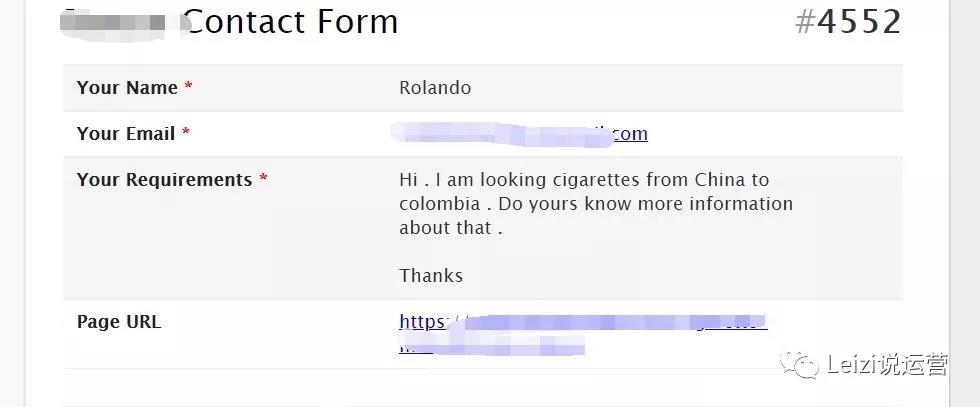Click the Your Email field label
Viewport: 980px width, 407px height.
pos(126,134)
